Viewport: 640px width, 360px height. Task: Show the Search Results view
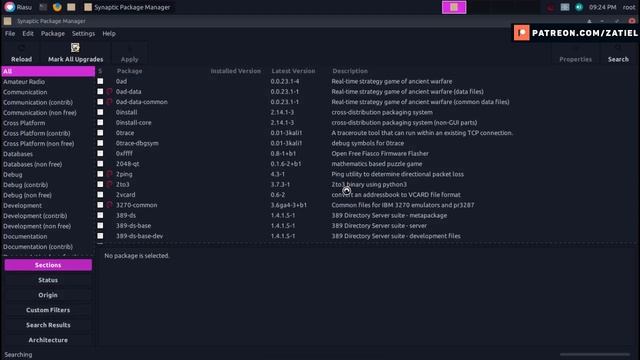pyautogui.click(x=48, y=325)
